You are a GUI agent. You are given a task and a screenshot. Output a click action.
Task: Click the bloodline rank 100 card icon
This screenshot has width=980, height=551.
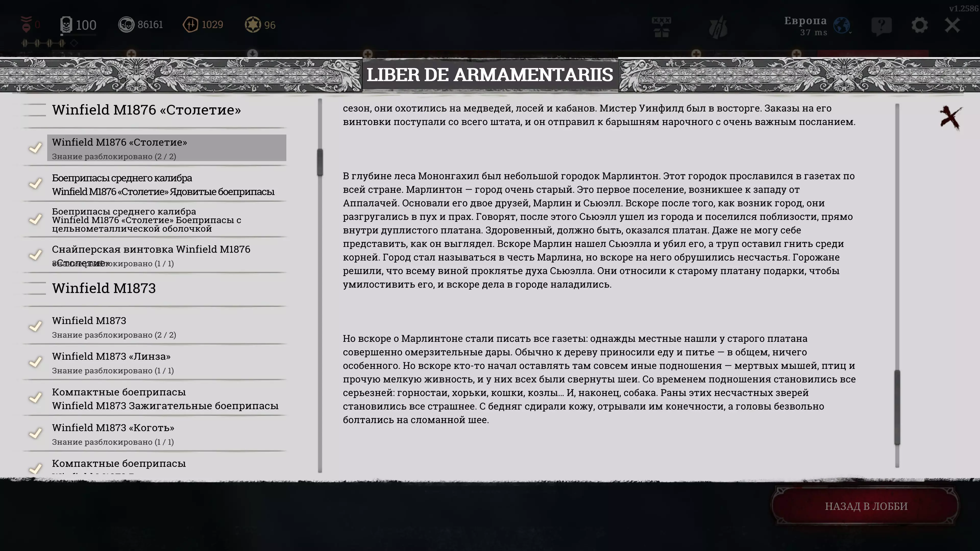coord(66,25)
